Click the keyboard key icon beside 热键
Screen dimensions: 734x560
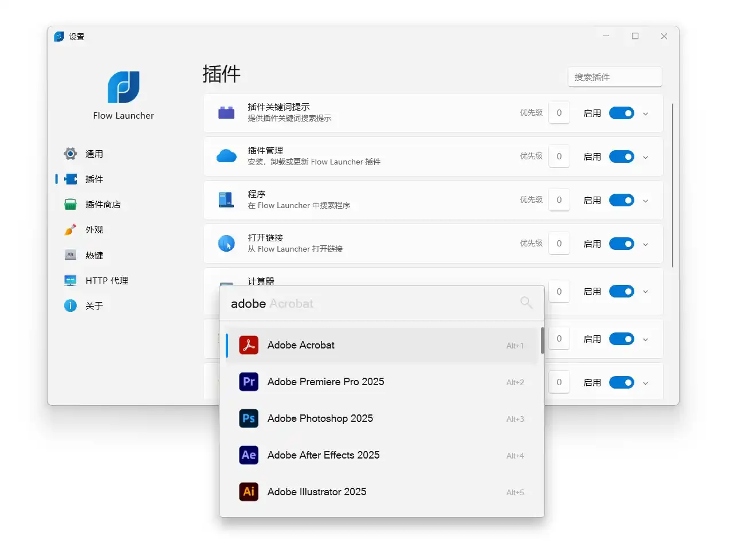(70, 254)
